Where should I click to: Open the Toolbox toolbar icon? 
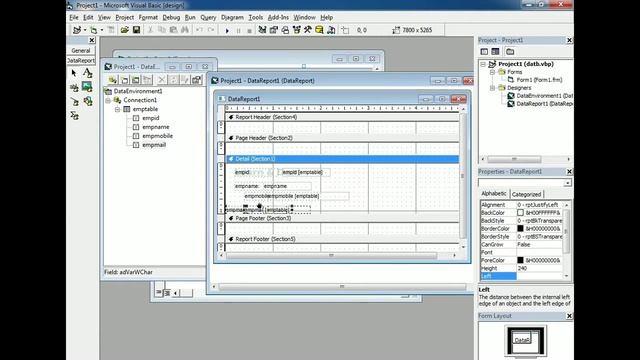tap(308, 30)
